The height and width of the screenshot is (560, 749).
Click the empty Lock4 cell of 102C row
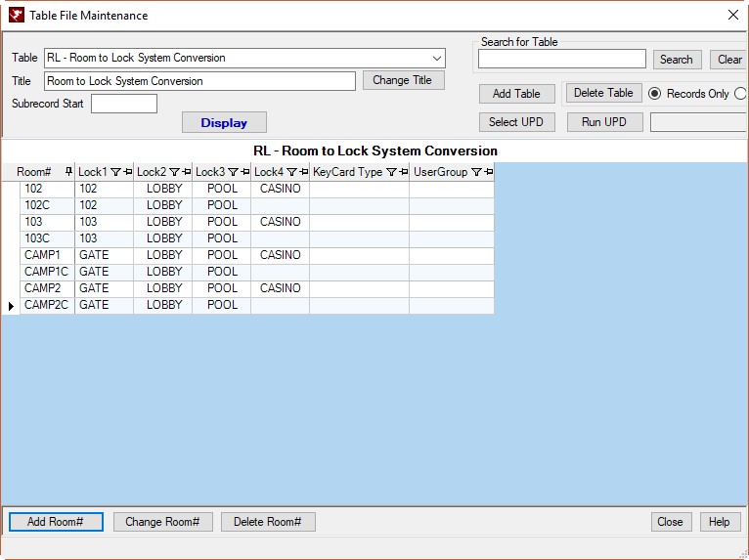pyautogui.click(x=281, y=206)
